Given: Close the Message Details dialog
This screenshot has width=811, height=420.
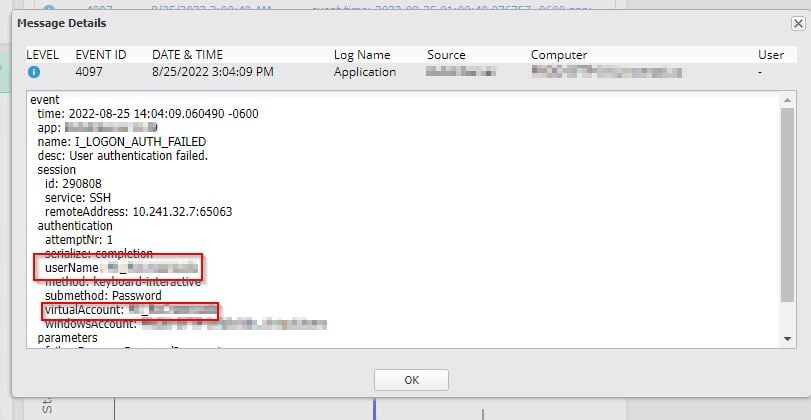Looking at the screenshot, I should (x=798, y=23).
